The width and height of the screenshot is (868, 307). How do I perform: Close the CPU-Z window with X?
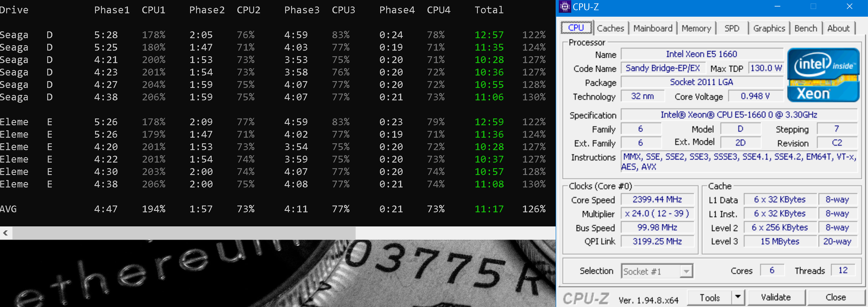pos(849,7)
